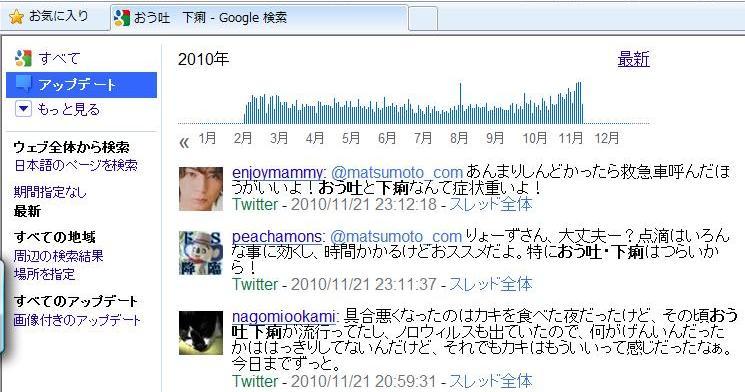The width and height of the screenshot is (745, 392).
Task: Select the アップデート sidebar item
Action: [x=81, y=85]
